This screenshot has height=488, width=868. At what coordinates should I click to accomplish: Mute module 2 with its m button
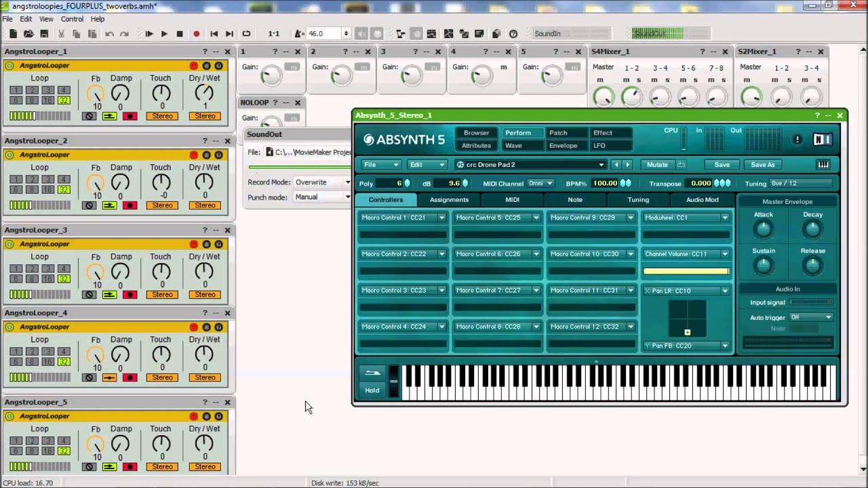tap(361, 67)
